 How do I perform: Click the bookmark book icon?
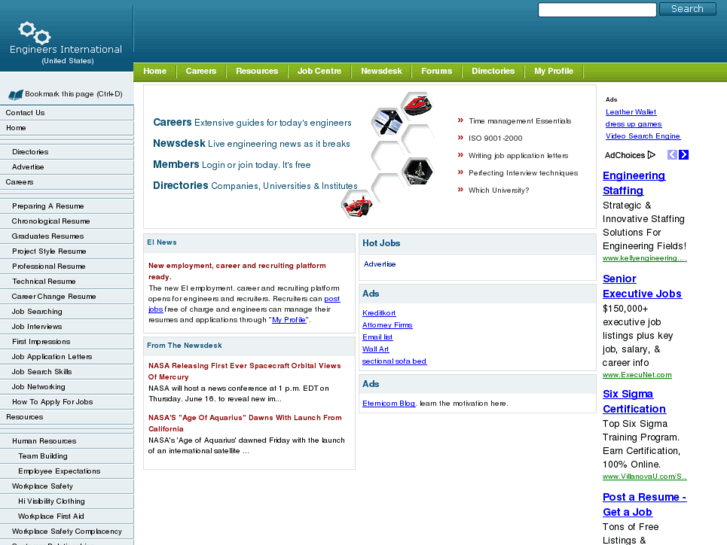(15, 95)
